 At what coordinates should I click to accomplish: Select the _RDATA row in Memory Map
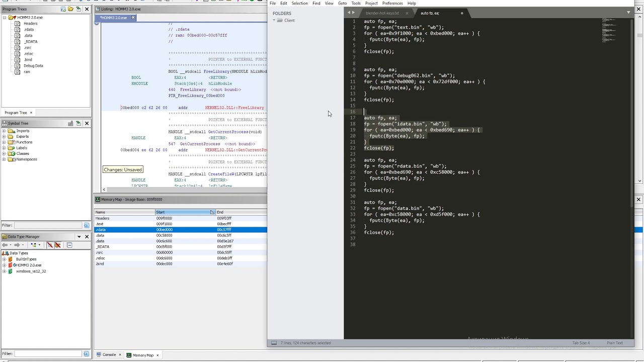181,246
